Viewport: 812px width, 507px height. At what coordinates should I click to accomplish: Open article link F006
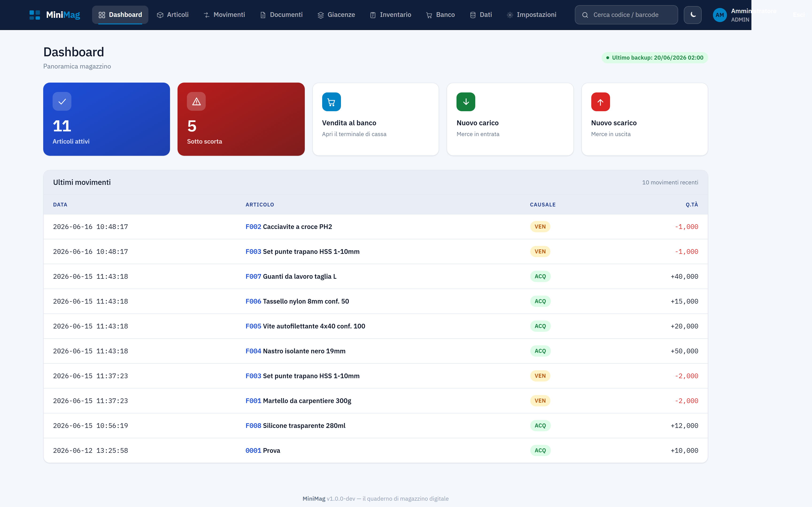pos(253,301)
